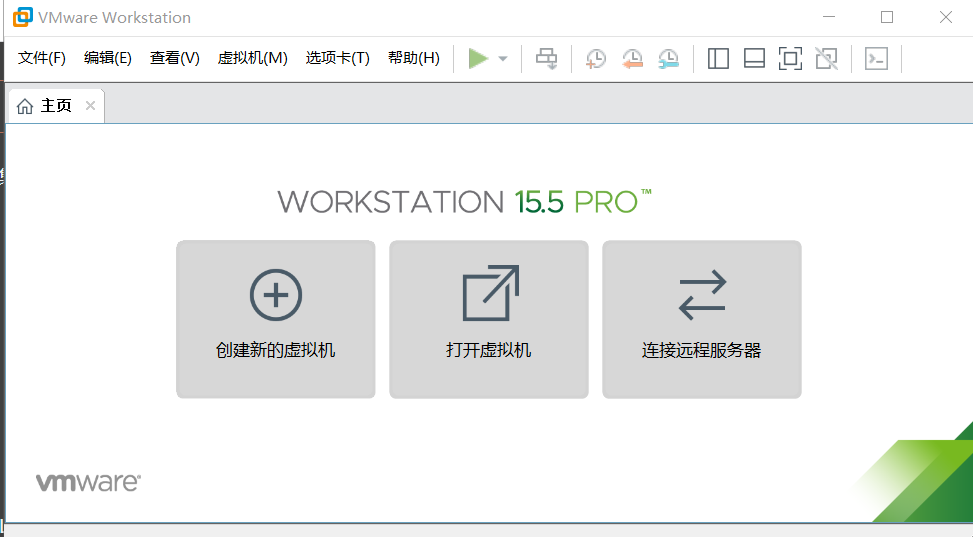Open the console view terminal icon
The width and height of the screenshot is (973, 537).
coord(876,59)
